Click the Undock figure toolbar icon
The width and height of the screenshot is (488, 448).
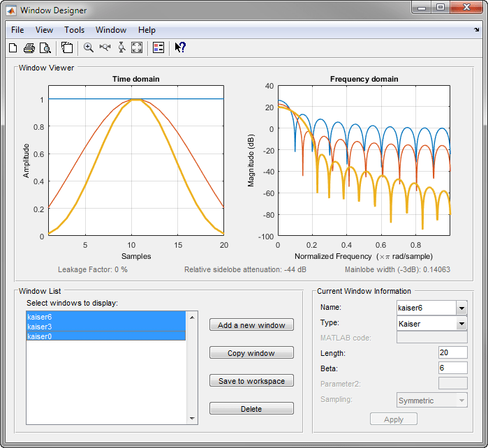67,47
